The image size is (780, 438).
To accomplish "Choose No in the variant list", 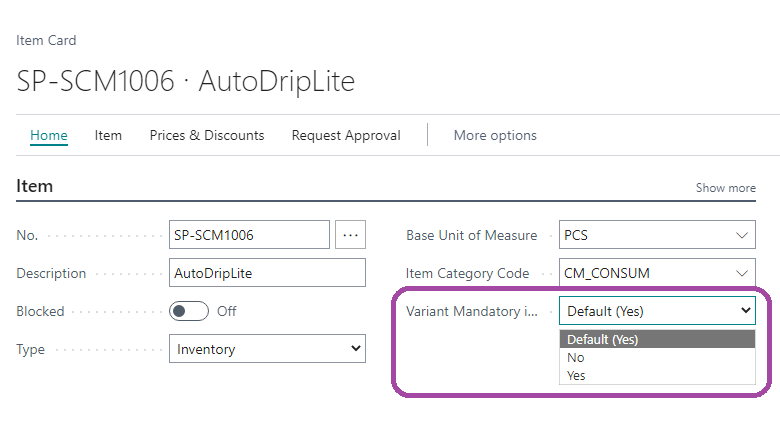I will pyautogui.click(x=576, y=357).
